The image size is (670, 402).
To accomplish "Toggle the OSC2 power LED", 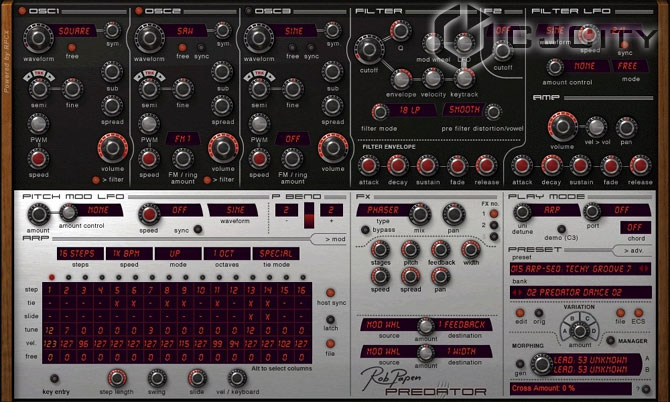I will pyautogui.click(x=139, y=11).
